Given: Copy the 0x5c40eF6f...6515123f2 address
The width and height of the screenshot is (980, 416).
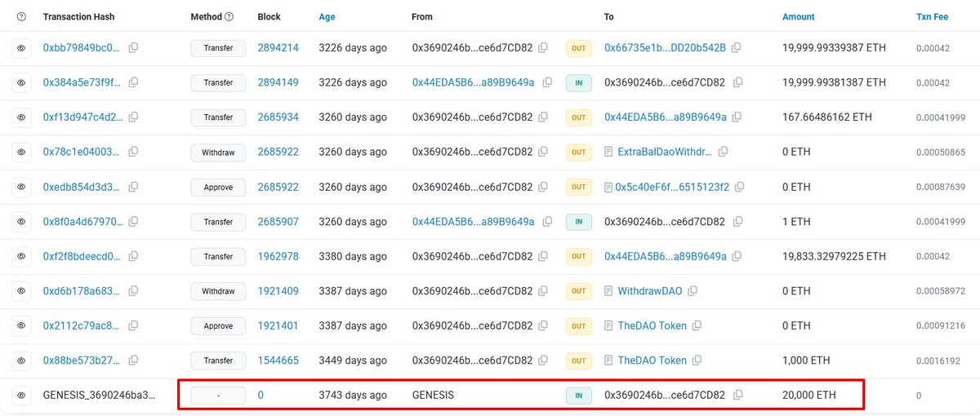Looking at the screenshot, I should (739, 187).
